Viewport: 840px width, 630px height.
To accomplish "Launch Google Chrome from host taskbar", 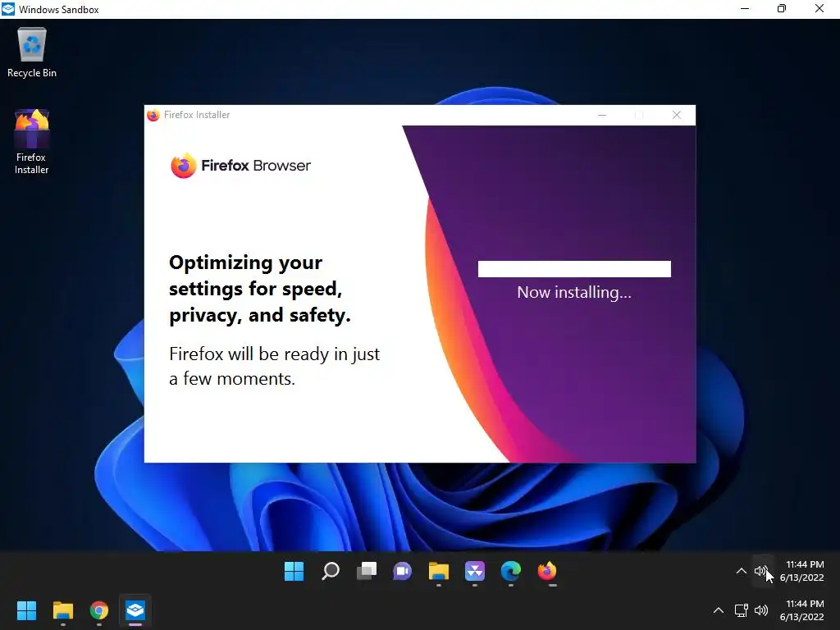I will pyautogui.click(x=99, y=610).
